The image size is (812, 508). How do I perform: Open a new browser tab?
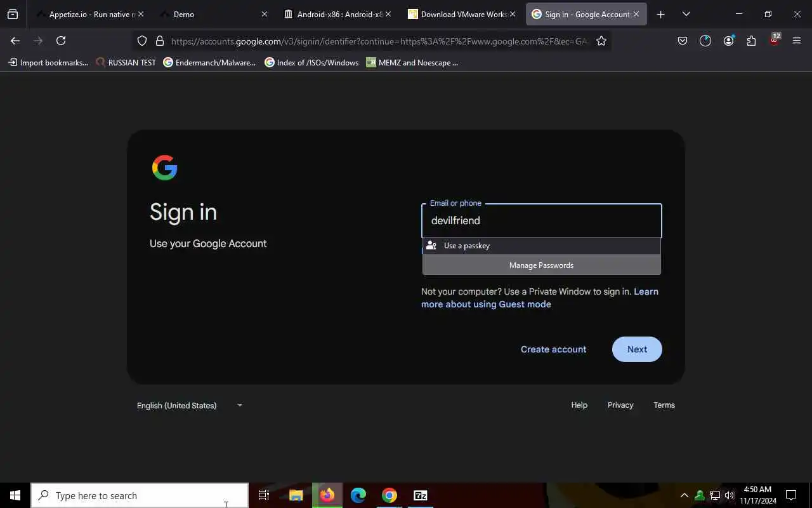660,14
